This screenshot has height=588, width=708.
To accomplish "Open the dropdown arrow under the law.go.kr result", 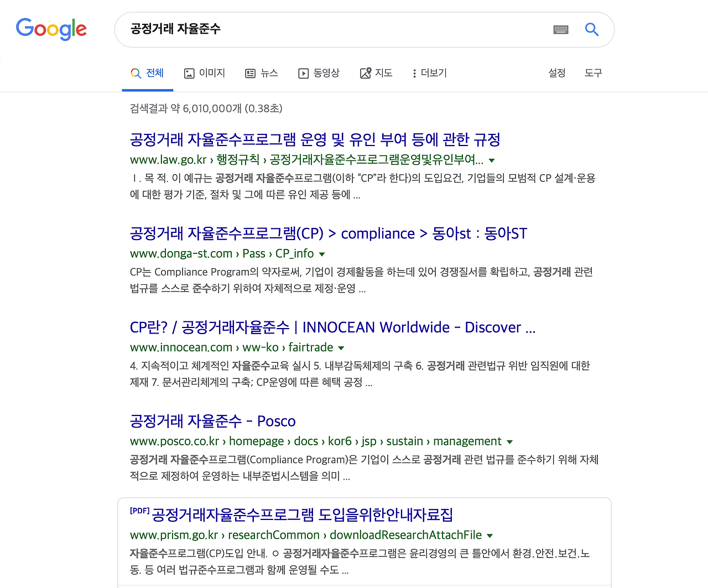I will (x=492, y=160).
